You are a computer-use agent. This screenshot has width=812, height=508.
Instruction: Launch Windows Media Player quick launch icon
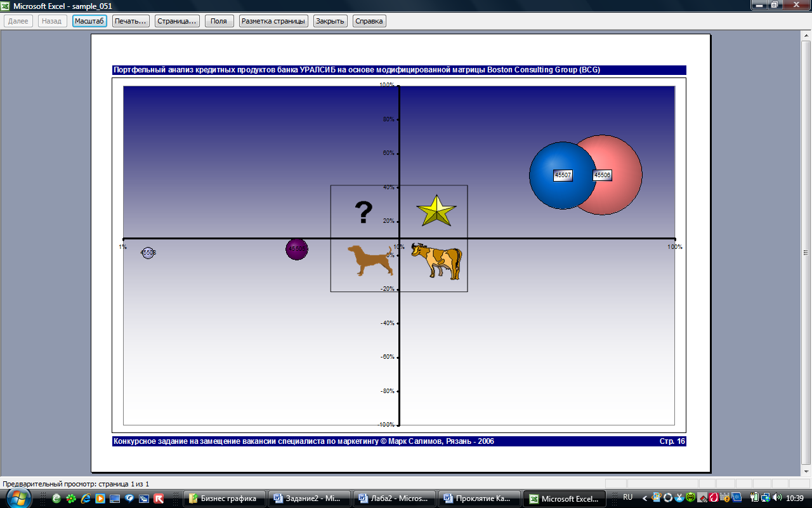pos(100,498)
